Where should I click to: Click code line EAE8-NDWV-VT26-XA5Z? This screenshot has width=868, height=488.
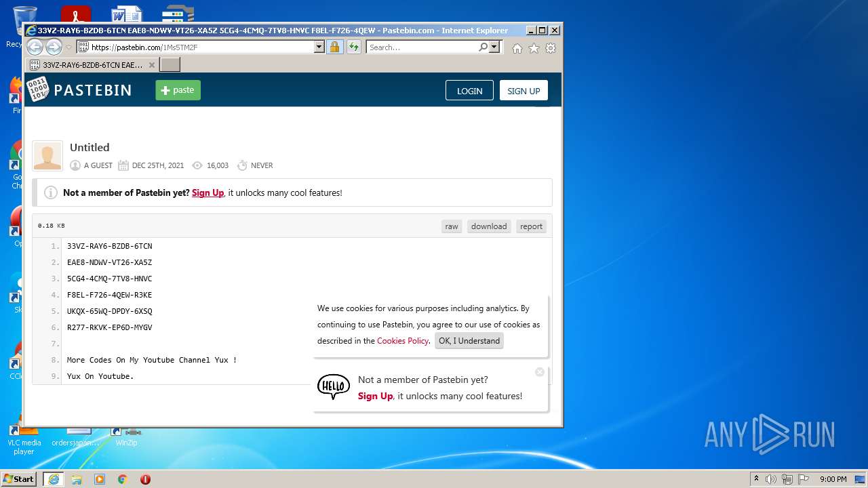(109, 262)
